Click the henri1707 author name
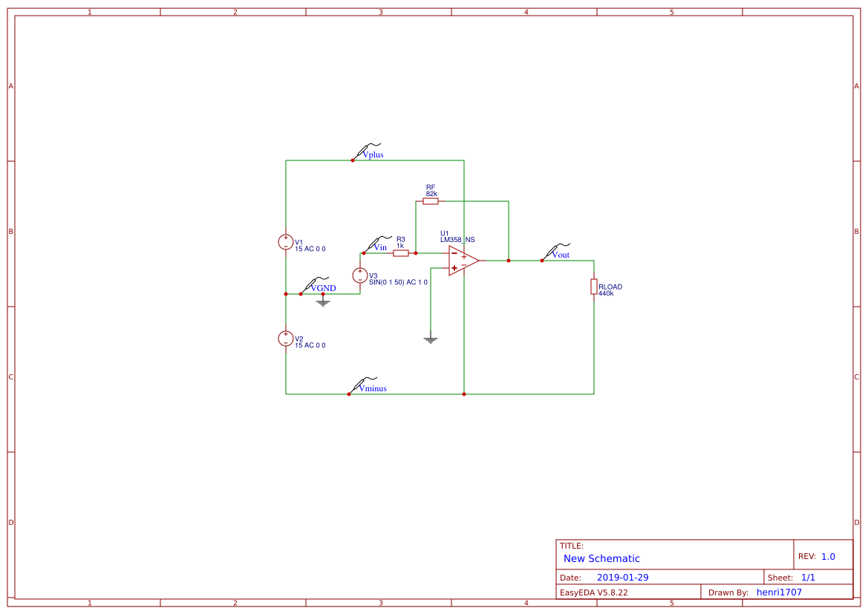The width and height of the screenshot is (868, 614). point(778,592)
